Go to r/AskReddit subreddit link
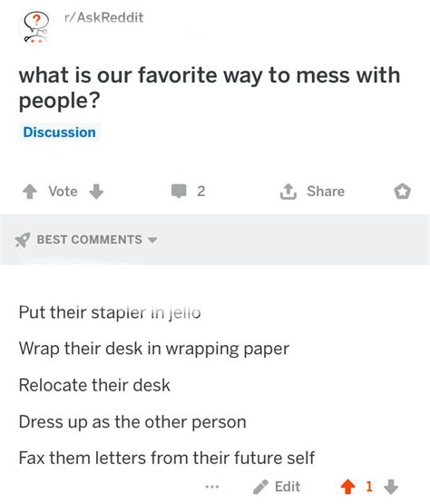Screen dimensions: 430x504 103,17
